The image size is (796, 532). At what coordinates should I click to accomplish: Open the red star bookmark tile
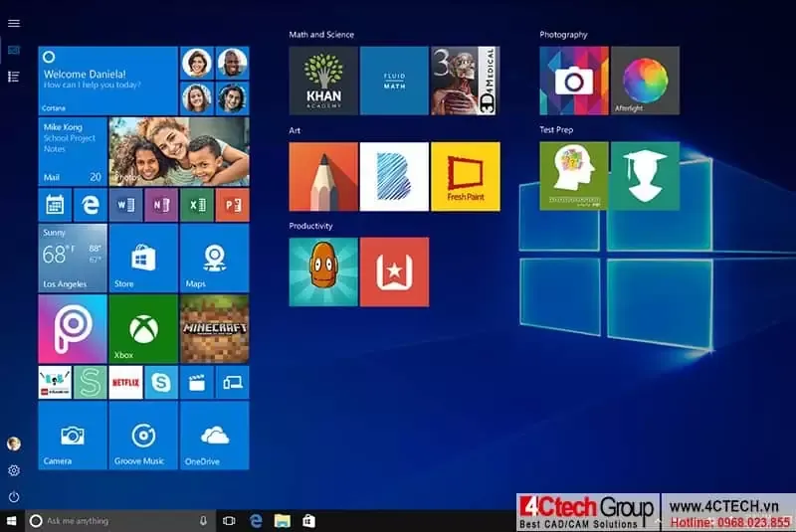pos(394,271)
